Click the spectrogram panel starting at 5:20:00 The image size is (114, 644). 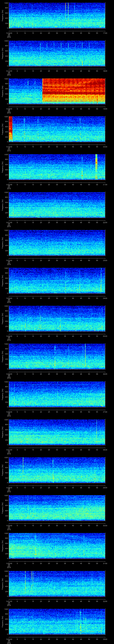(x=57, y=167)
